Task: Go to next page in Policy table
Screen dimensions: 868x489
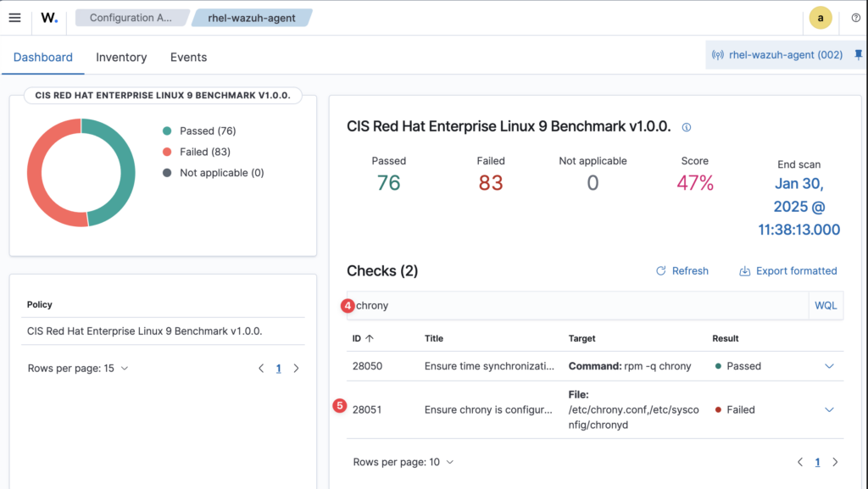Action: [296, 369]
